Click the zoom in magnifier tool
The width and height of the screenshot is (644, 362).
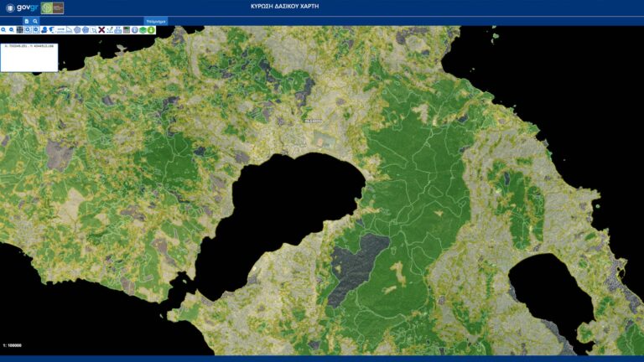[x=3, y=30]
